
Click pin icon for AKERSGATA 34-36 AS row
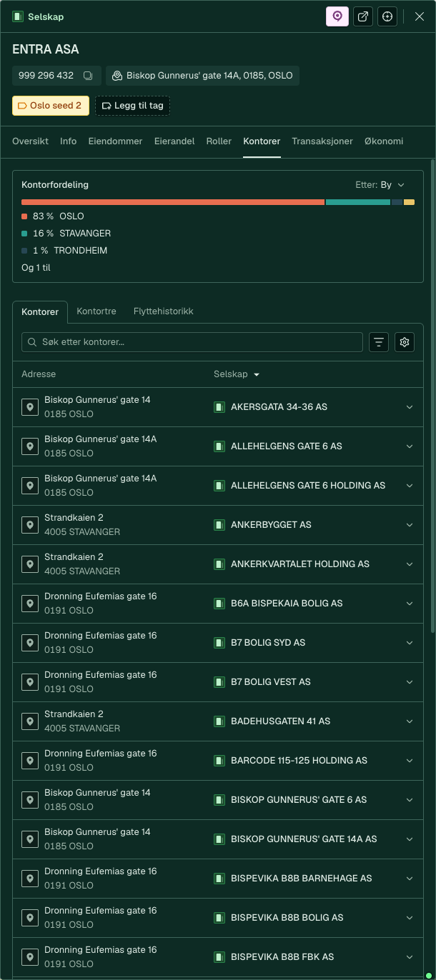click(x=30, y=407)
